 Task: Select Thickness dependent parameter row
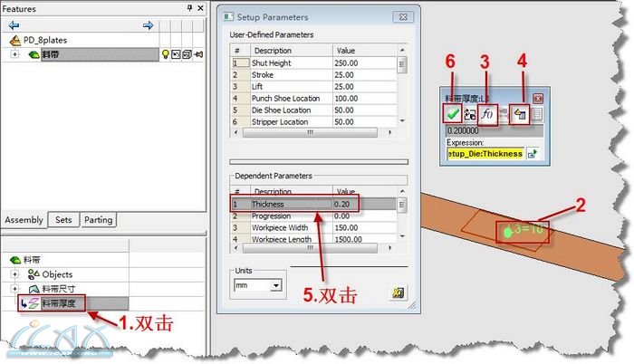tap(313, 205)
